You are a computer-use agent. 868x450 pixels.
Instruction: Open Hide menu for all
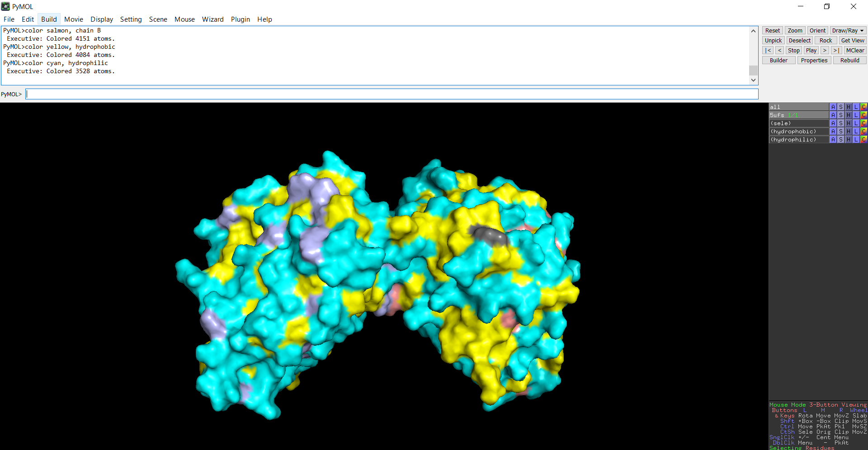(x=848, y=107)
